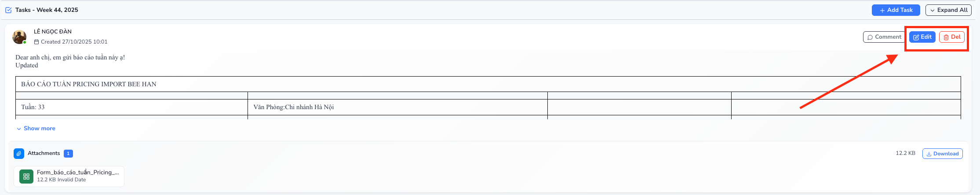This screenshot has height=195, width=980.
Task: Open the Form_báo_cáo_tuần_Pricing attachment file
Action: (x=77, y=173)
